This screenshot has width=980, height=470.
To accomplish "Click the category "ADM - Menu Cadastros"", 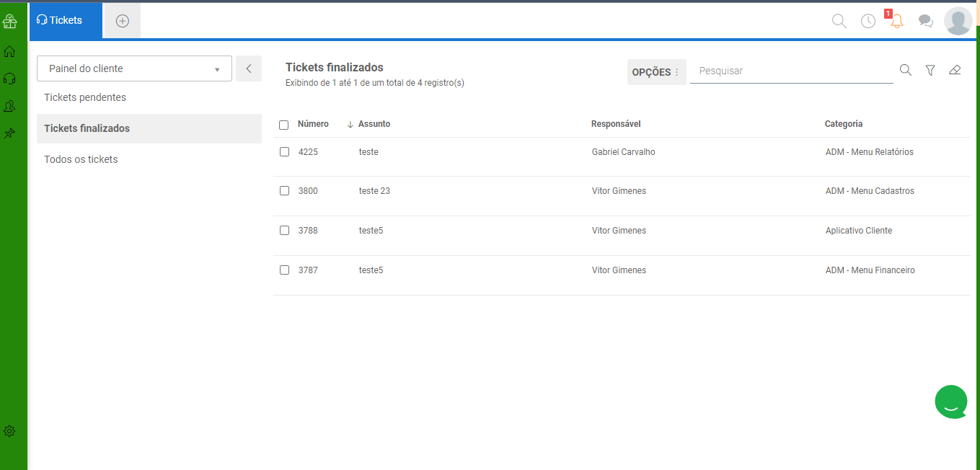I will point(870,191).
